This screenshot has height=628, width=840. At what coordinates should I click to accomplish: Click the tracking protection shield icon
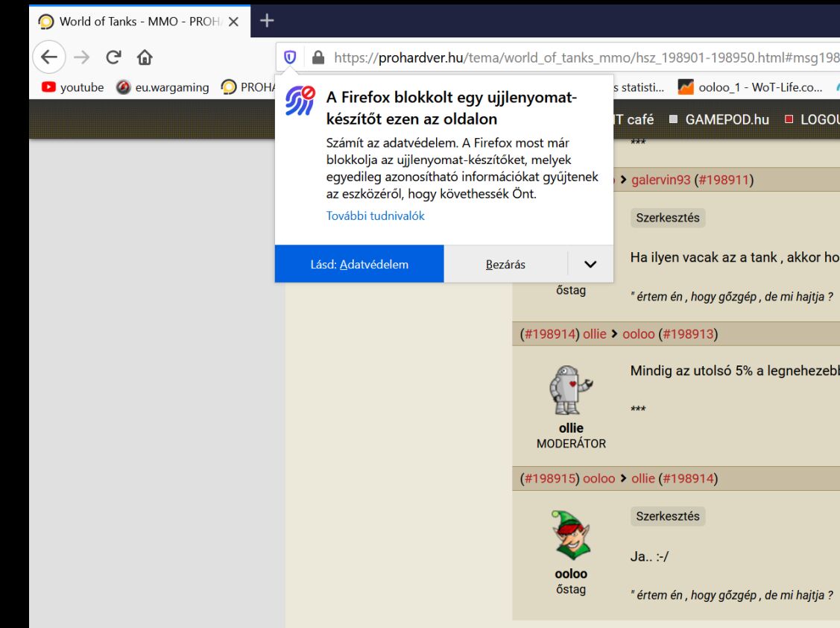(290, 57)
